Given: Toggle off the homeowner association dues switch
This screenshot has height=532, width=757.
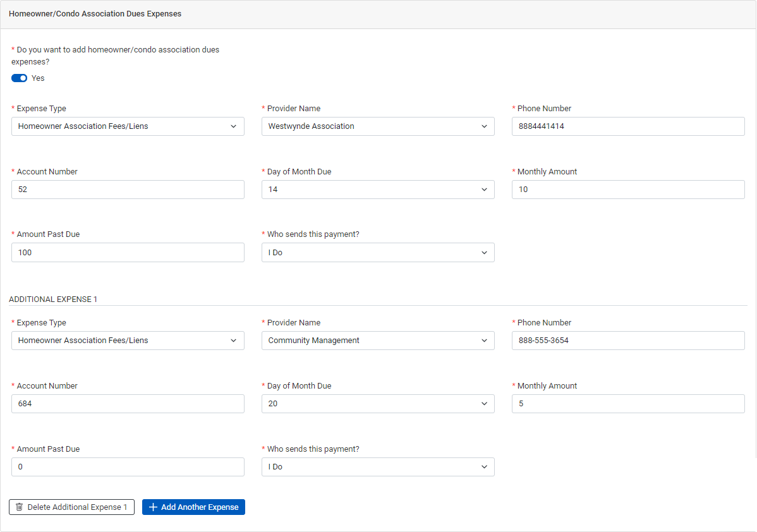Looking at the screenshot, I should [x=19, y=78].
